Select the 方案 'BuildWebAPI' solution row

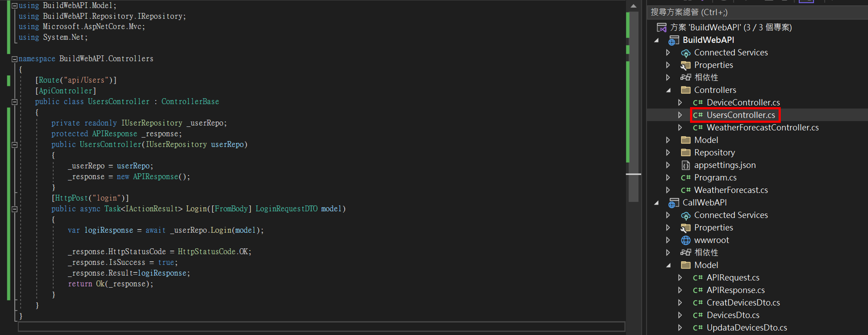(x=731, y=28)
